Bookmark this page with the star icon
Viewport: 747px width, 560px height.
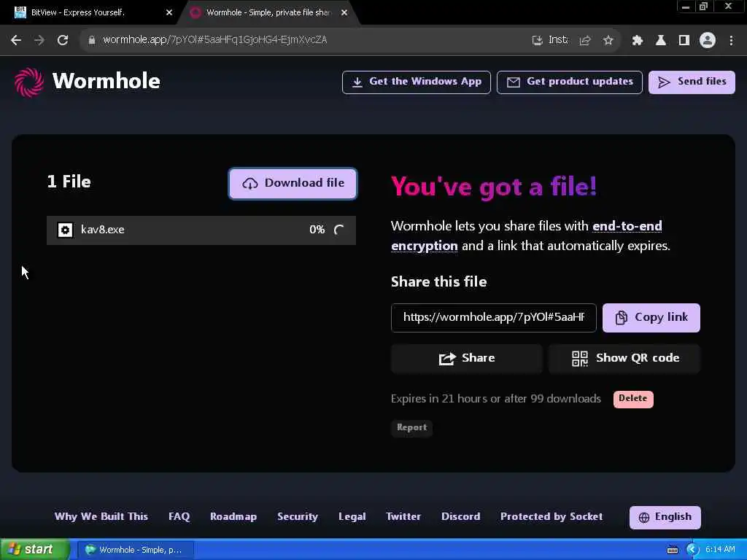point(608,40)
